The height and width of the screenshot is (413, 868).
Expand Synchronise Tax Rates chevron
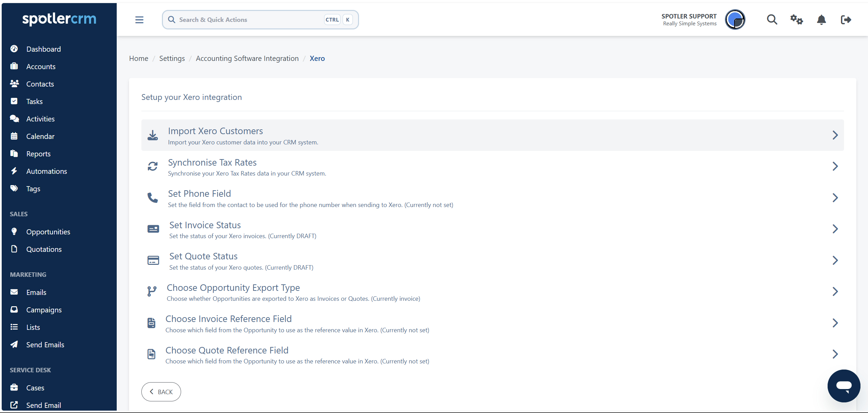pyautogui.click(x=835, y=166)
